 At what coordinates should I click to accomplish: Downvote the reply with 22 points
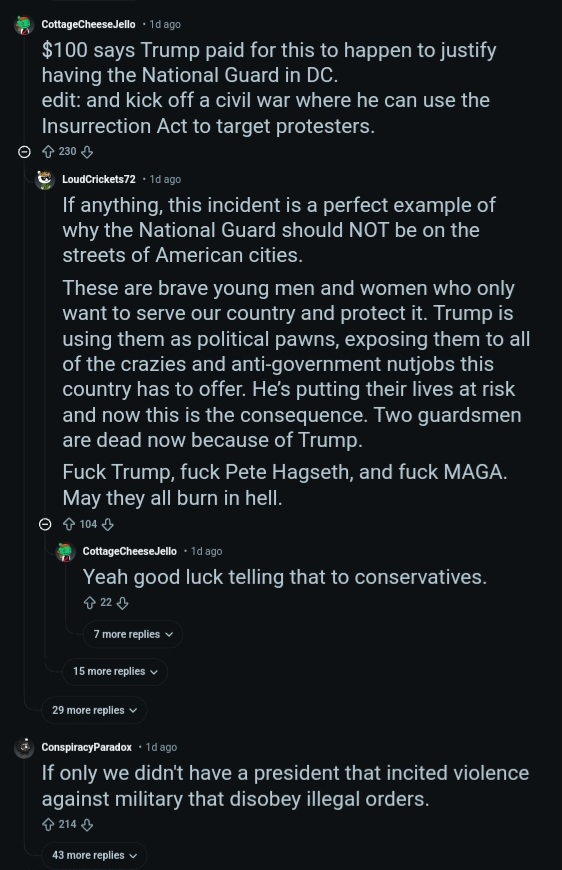[x=123, y=603]
